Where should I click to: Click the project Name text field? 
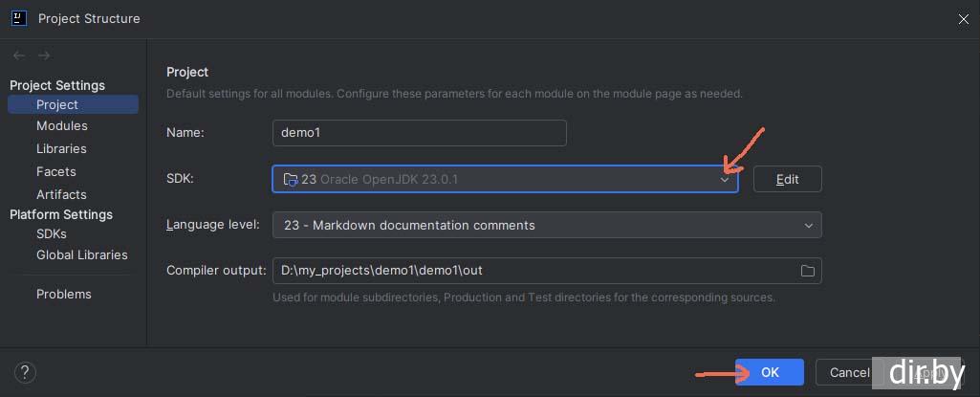[419, 133]
